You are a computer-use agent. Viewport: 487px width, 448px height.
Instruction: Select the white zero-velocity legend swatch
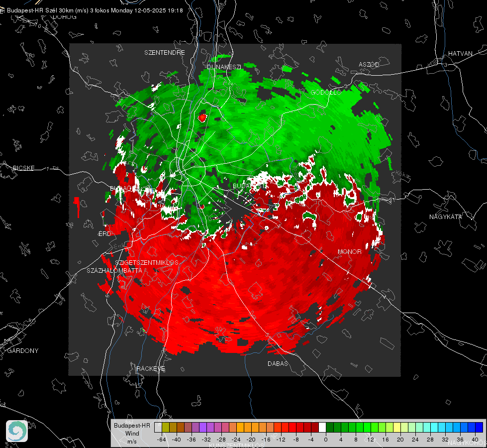(322, 427)
